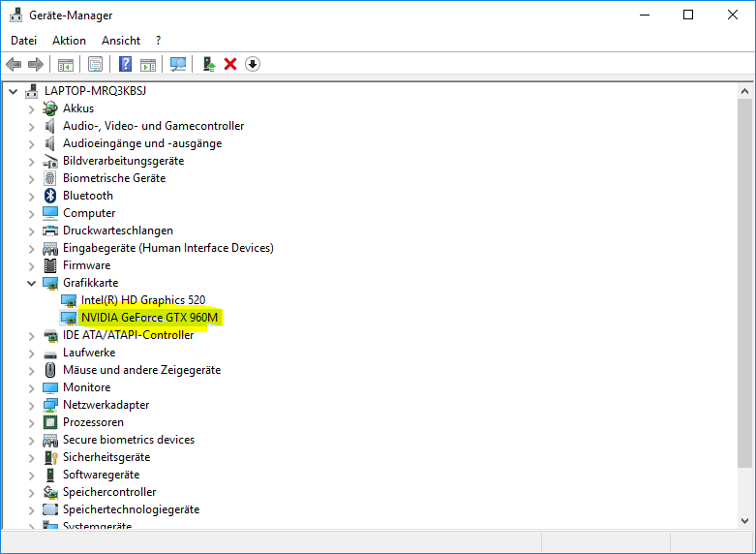Click the Akkus battery icon
Viewport: 756px width, 554px height.
pos(50,108)
